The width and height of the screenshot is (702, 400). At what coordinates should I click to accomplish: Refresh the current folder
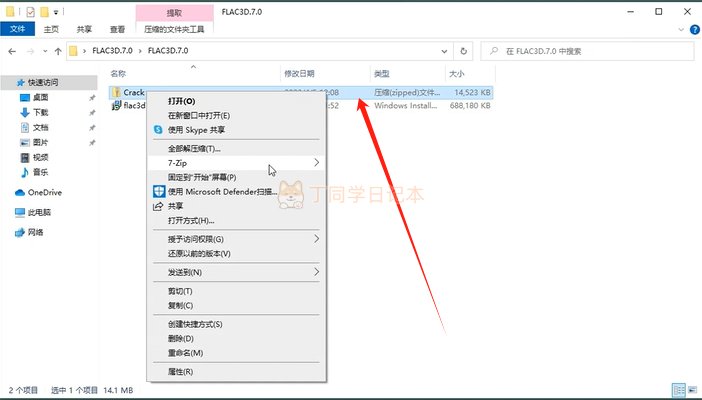(463, 52)
